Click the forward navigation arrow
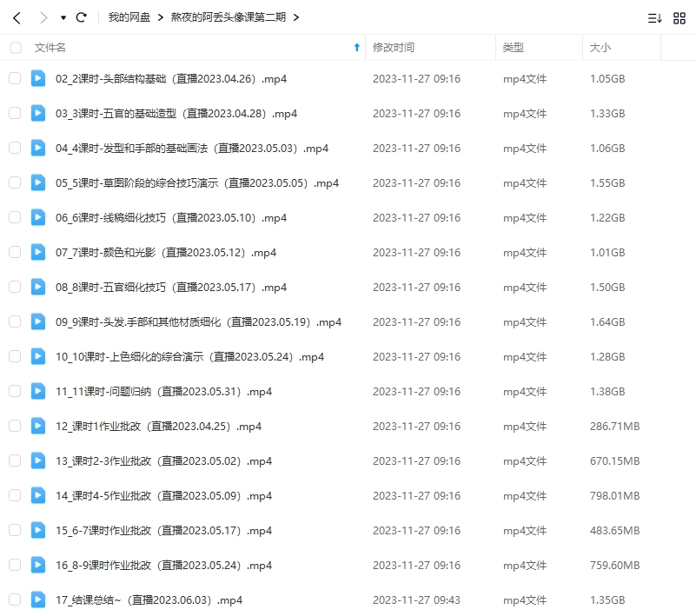Viewport: 696px width, 616px height. click(43, 17)
